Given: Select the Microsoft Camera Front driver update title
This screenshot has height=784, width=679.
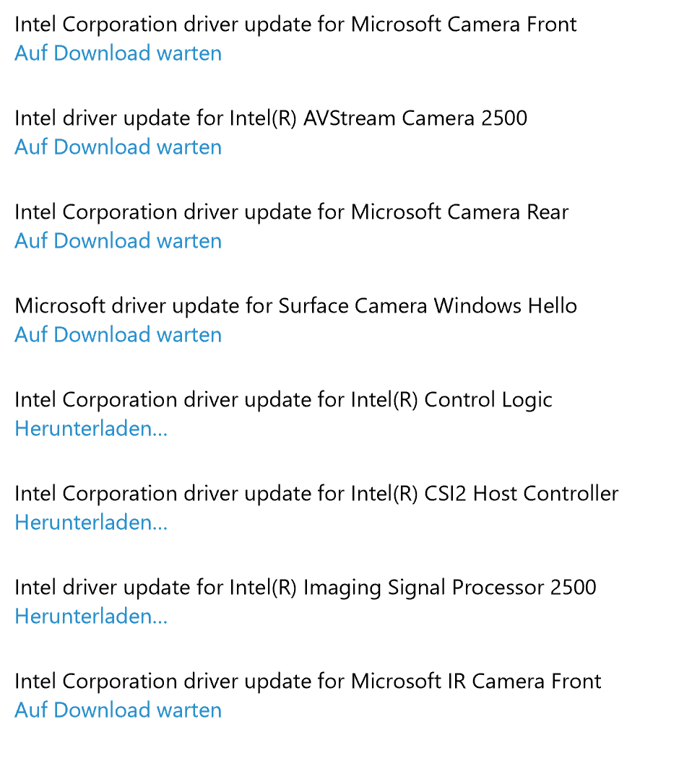Looking at the screenshot, I should pos(295,25).
